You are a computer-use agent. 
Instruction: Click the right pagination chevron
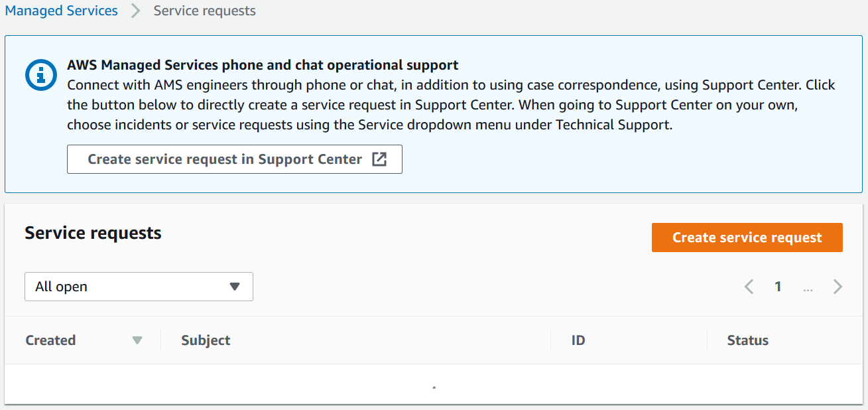click(x=837, y=286)
